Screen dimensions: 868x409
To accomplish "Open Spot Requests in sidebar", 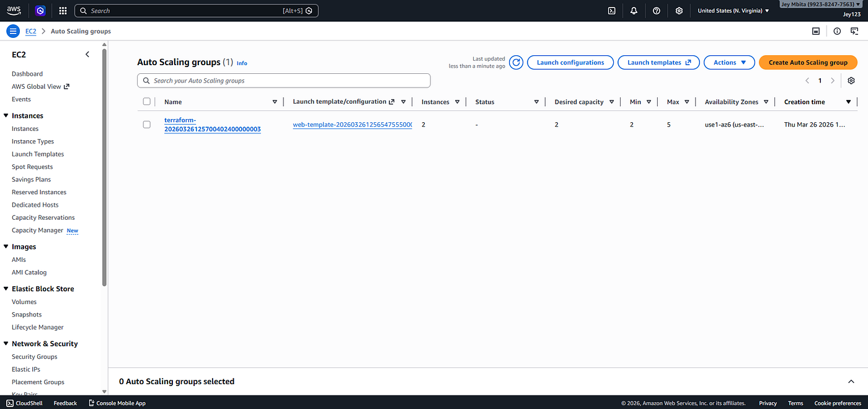I will tap(32, 167).
